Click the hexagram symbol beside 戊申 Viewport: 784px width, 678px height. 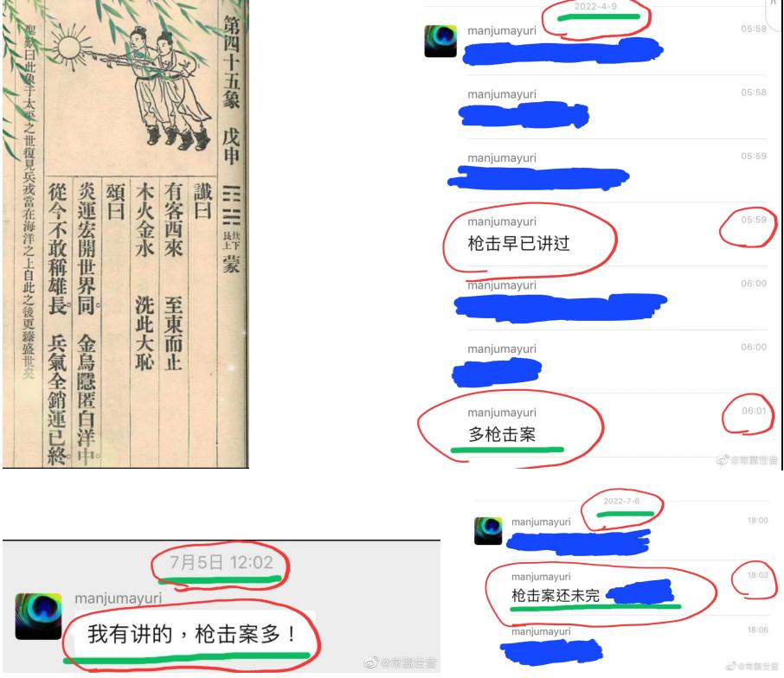(x=231, y=205)
